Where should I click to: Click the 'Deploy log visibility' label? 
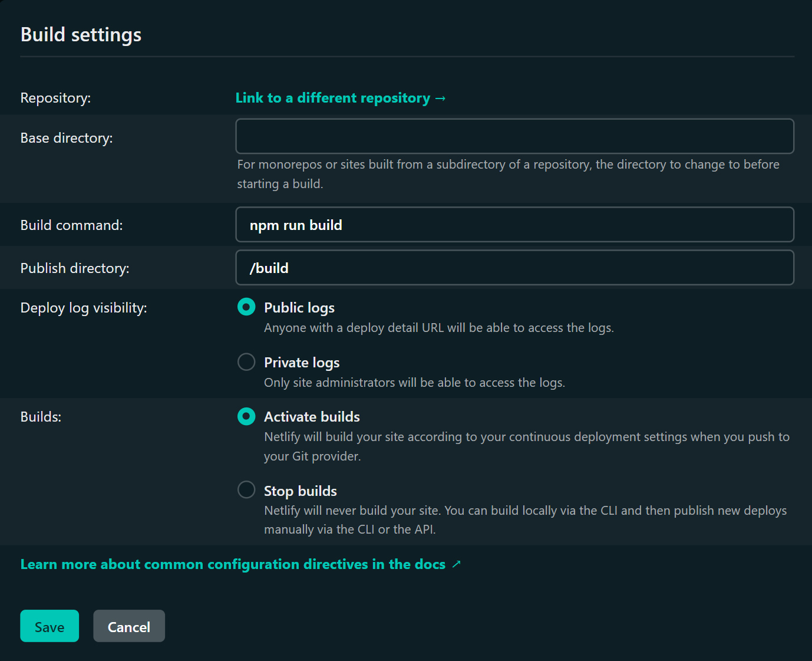84,308
